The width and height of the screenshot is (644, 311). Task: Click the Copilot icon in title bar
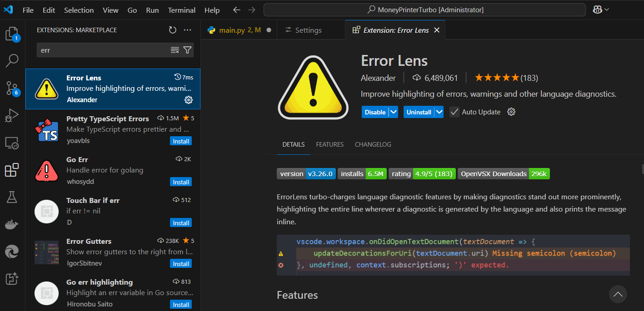click(x=598, y=10)
